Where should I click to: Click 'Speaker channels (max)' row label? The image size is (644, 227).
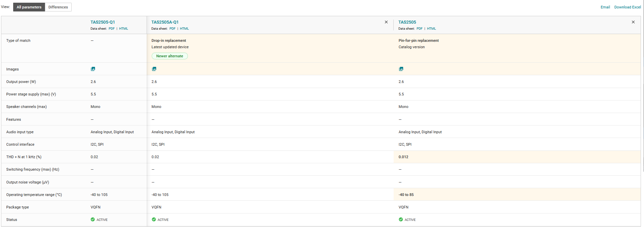tap(26, 107)
